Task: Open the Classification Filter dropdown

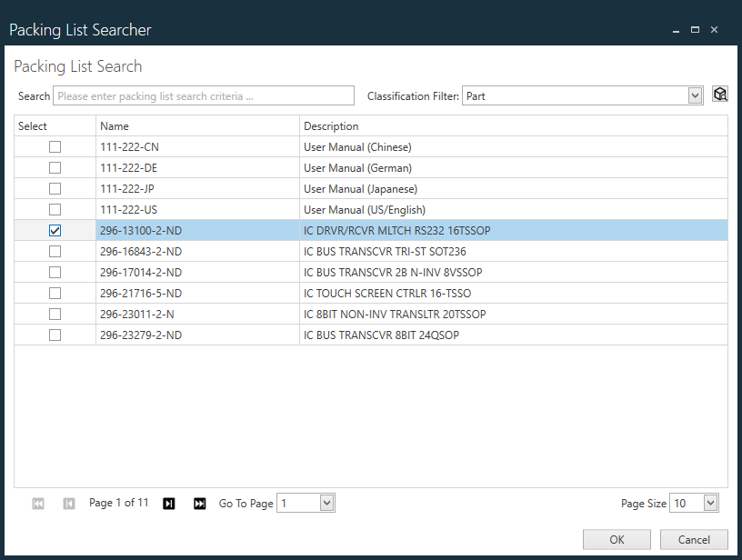Action: 694,95
